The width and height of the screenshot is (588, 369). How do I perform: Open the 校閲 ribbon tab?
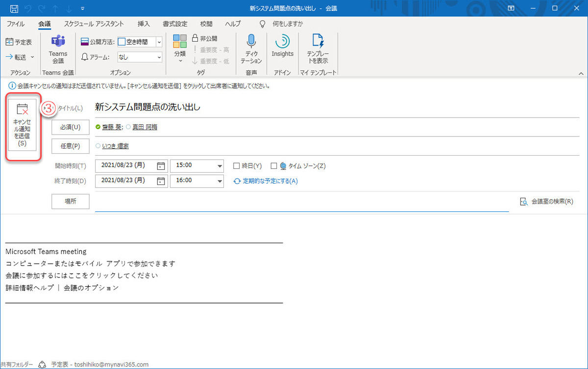[206, 23]
